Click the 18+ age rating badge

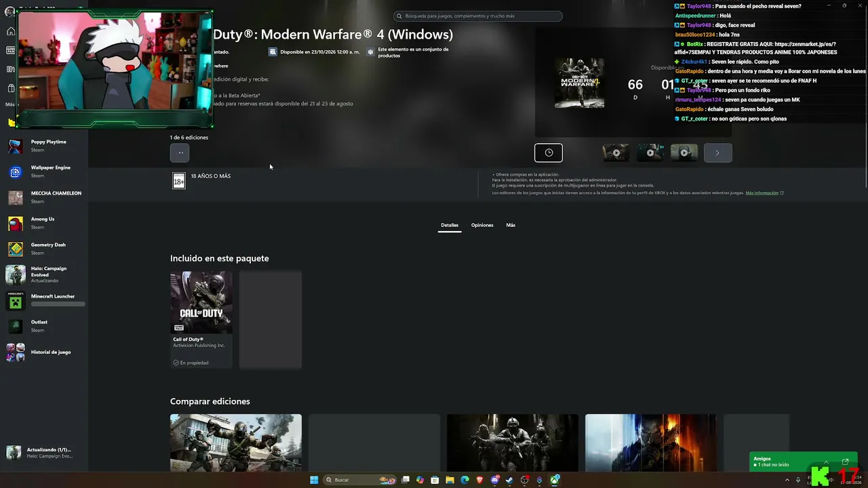pos(179,181)
